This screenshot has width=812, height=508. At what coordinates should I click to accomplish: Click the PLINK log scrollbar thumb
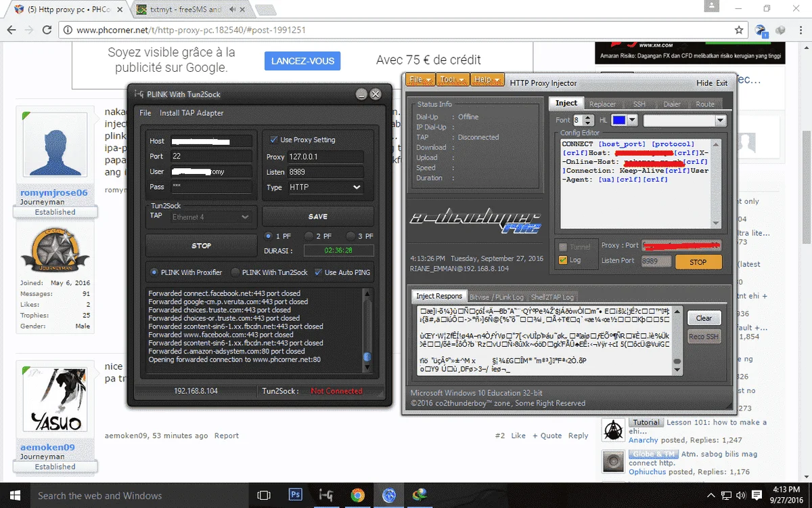click(x=367, y=357)
